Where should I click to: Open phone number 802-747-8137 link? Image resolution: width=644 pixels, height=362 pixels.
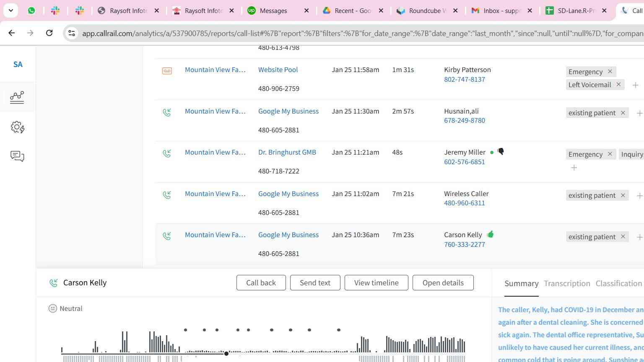(x=465, y=79)
